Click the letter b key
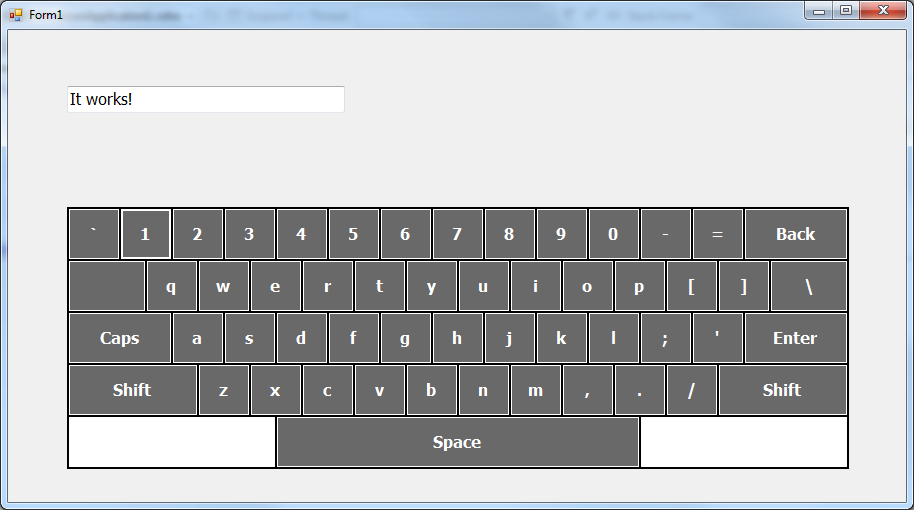 pyautogui.click(x=431, y=389)
